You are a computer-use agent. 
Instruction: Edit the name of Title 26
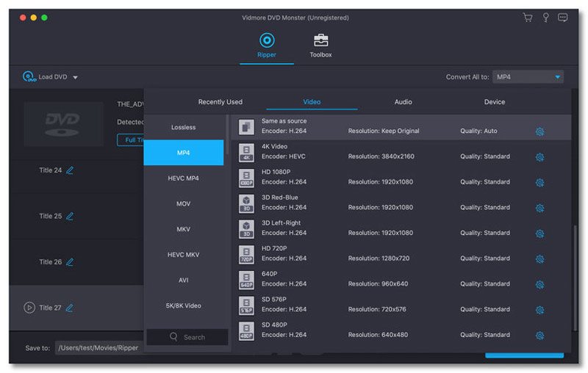tap(70, 262)
